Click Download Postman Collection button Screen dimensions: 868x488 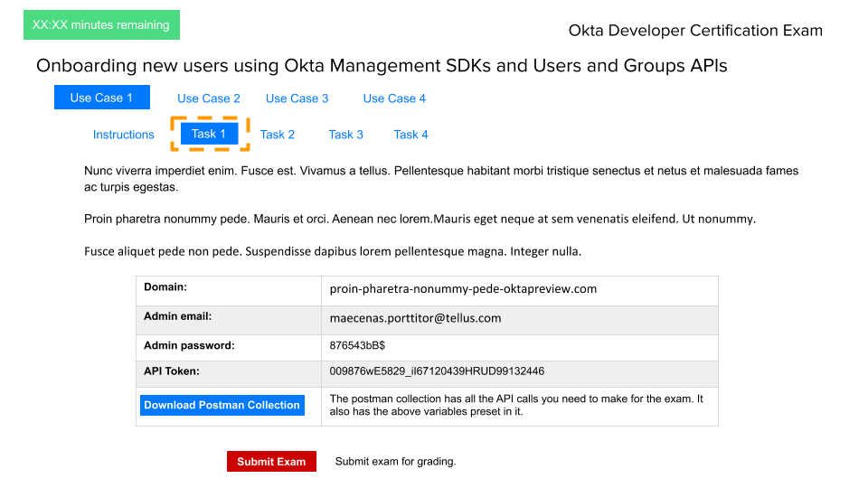(222, 405)
